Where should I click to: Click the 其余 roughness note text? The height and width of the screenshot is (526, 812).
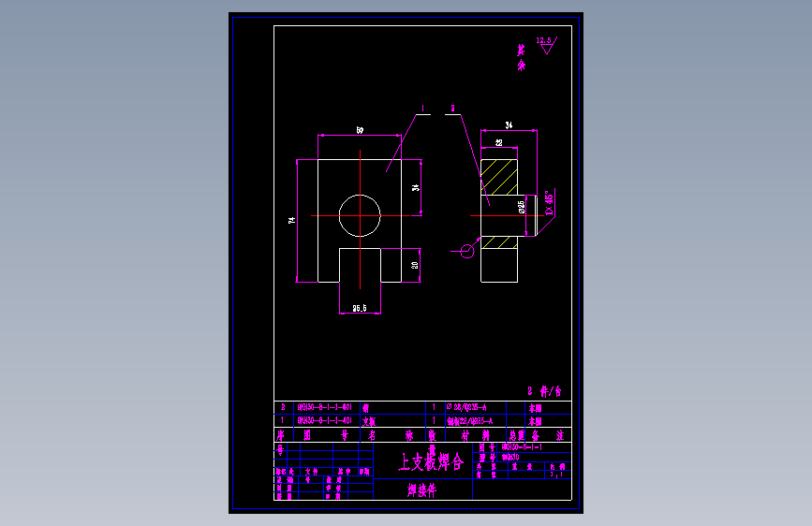[521, 57]
